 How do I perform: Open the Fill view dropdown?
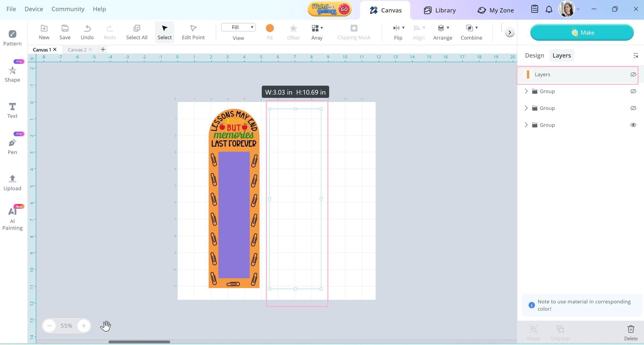pyautogui.click(x=238, y=27)
